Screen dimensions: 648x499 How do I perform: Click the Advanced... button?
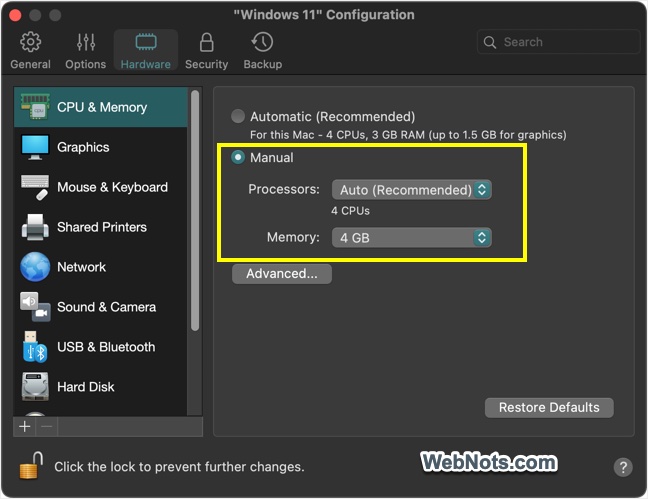tap(282, 274)
